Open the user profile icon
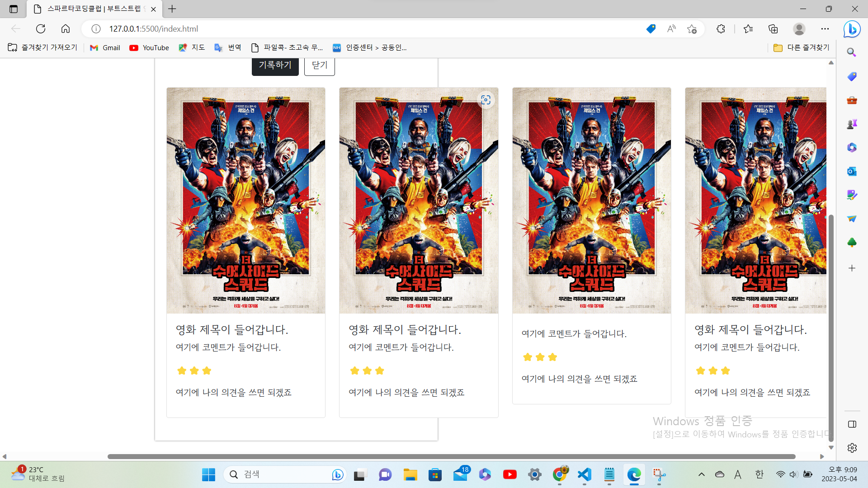 click(x=799, y=29)
